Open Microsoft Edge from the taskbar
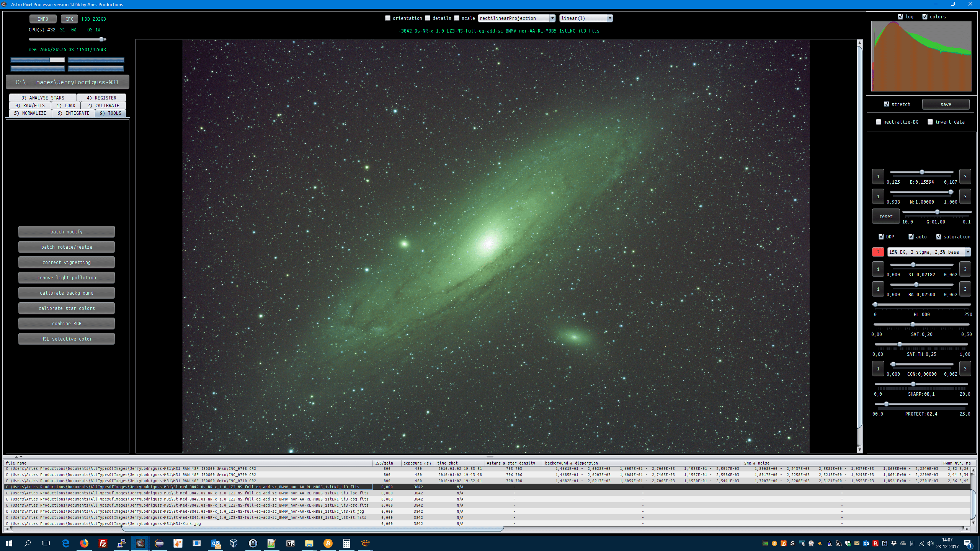This screenshot has height=551, width=980. tap(65, 543)
